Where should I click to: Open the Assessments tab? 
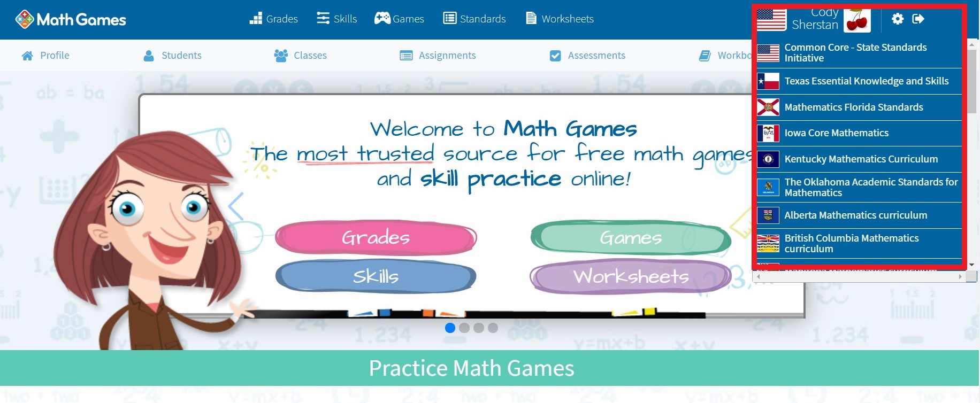[587, 56]
